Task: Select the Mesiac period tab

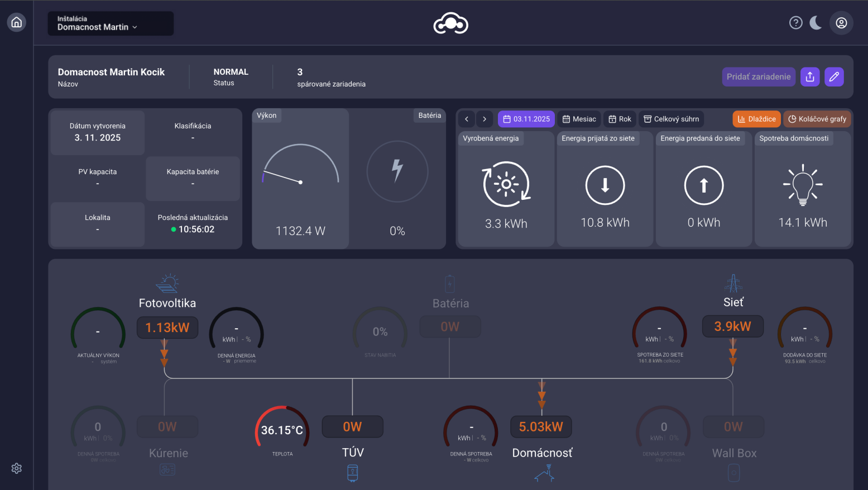Action: pyautogui.click(x=579, y=119)
